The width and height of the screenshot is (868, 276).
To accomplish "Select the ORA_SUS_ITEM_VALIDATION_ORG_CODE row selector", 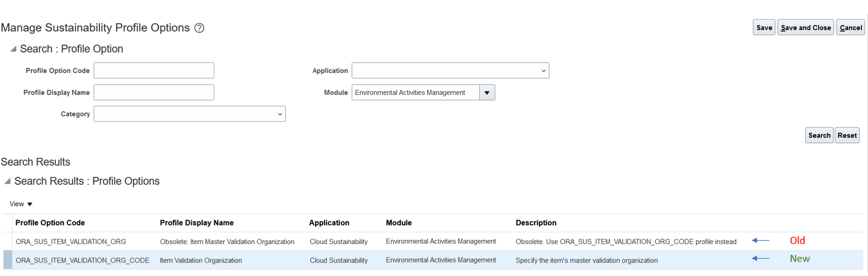I will tap(8, 260).
